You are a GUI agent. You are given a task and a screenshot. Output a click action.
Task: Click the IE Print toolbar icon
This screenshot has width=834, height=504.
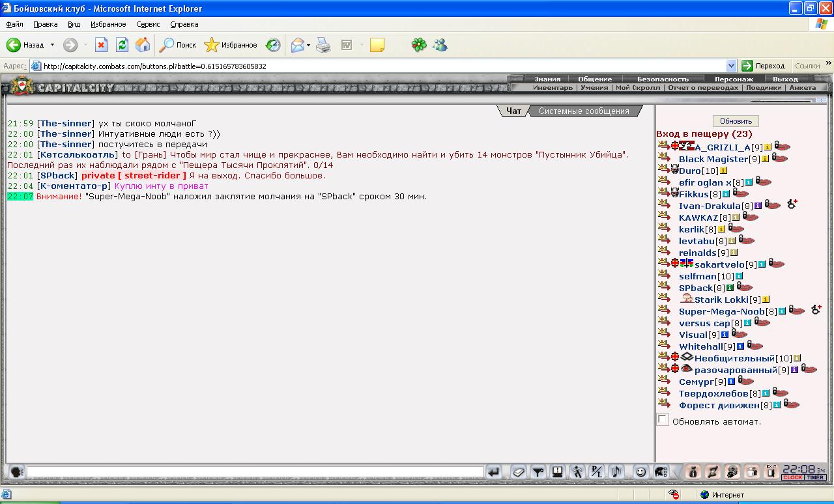coord(323,45)
